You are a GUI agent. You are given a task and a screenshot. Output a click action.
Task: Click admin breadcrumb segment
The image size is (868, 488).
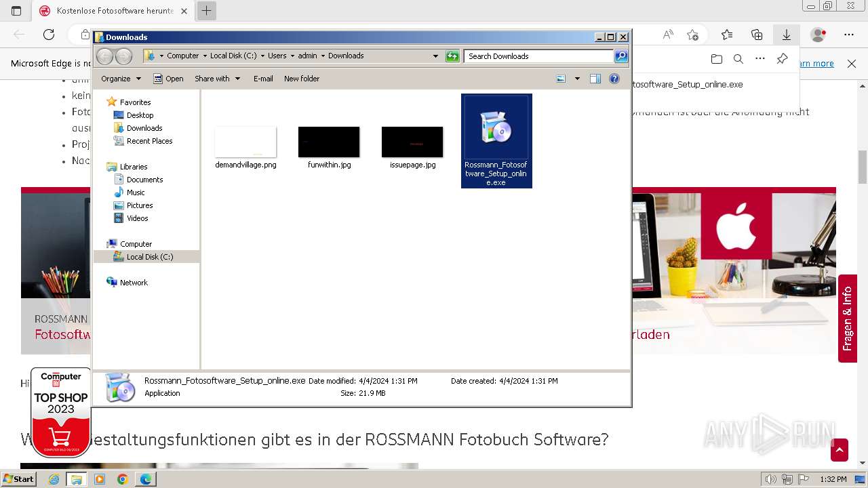(x=307, y=56)
